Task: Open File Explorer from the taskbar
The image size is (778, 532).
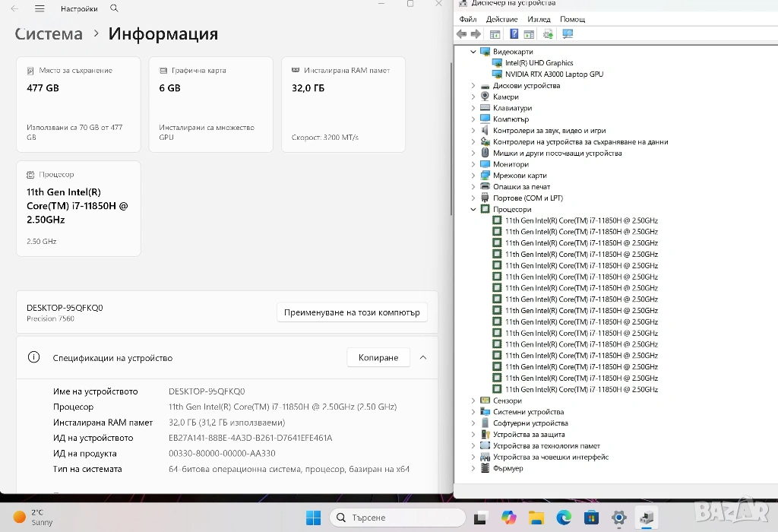Action: (536, 518)
